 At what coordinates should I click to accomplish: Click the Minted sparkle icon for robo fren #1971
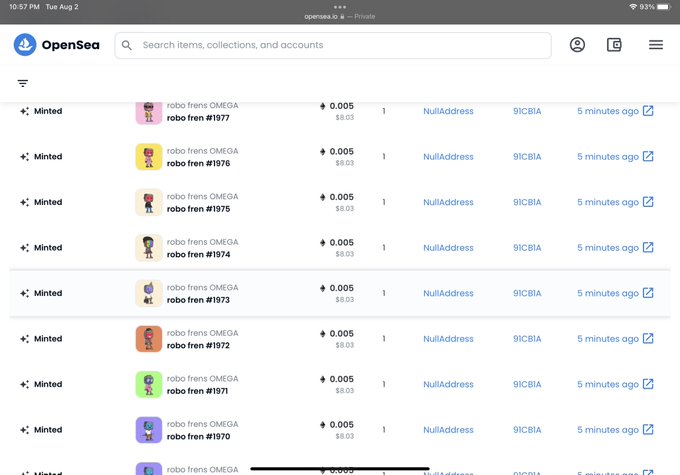pyautogui.click(x=24, y=384)
